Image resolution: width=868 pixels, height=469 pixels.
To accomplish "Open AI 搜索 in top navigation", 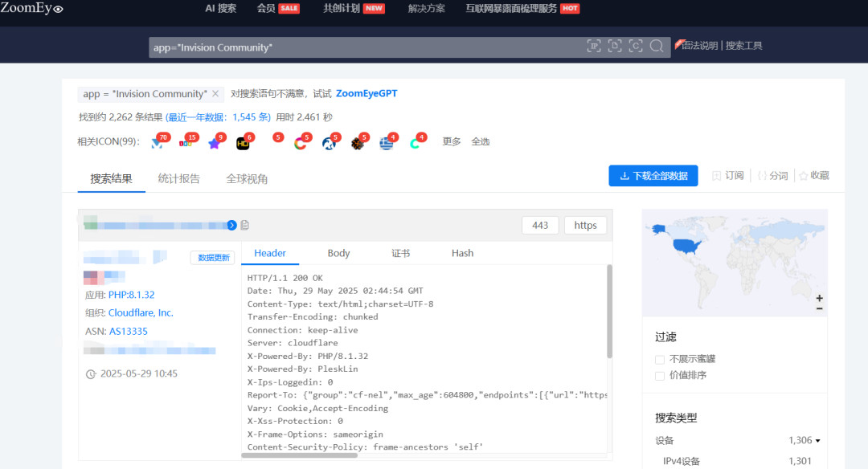I will click(x=220, y=8).
